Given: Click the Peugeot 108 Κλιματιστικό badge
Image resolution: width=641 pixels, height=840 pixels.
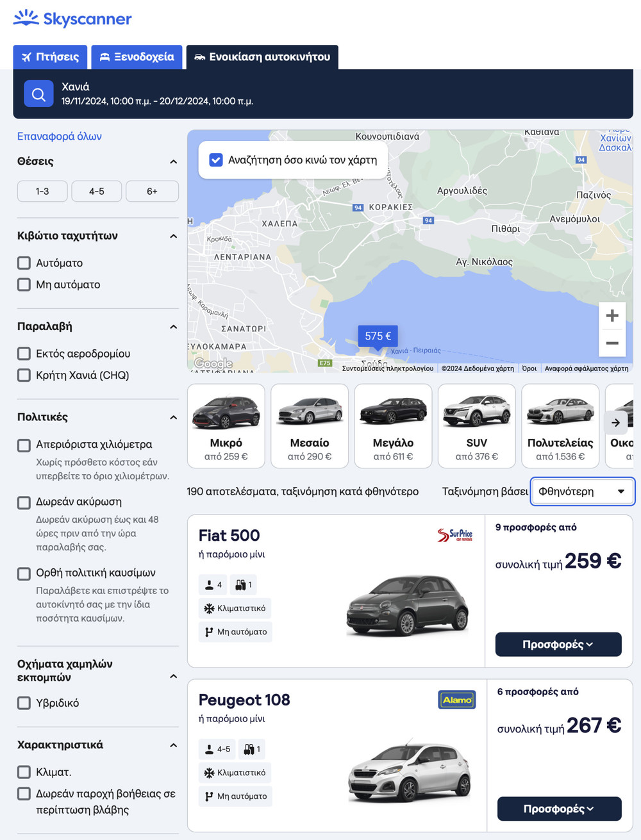Looking at the screenshot, I should tap(235, 773).
